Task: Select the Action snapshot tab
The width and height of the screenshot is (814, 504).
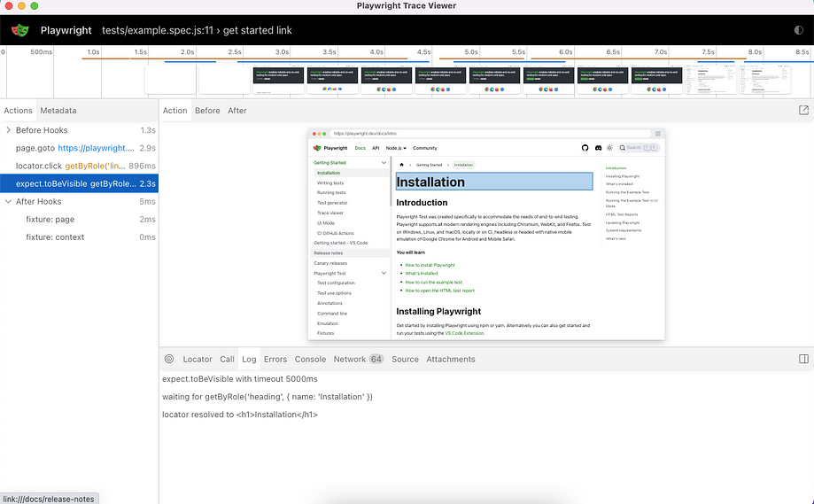Action: tap(175, 111)
